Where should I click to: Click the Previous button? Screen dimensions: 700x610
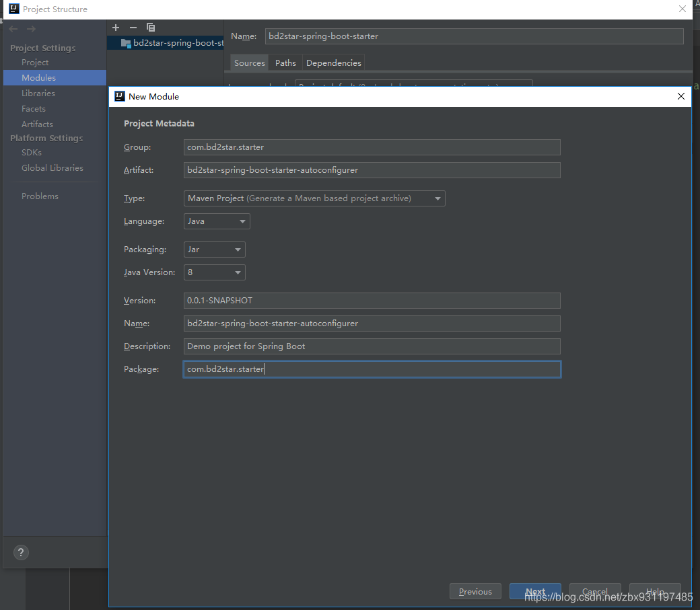[475, 591]
